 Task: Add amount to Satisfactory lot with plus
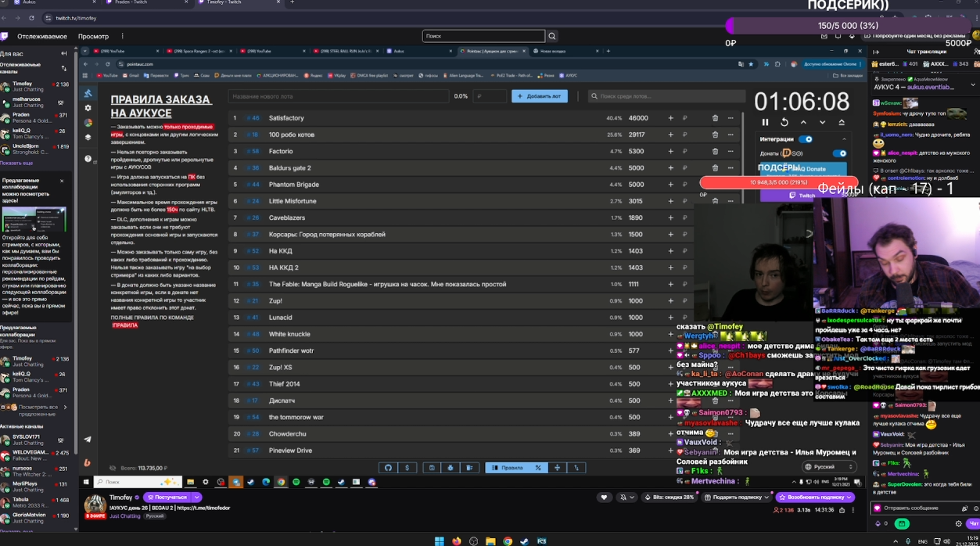670,118
